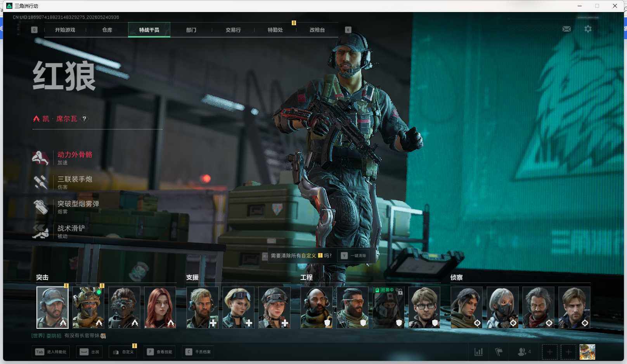Switch to the 改枪台 tab

pos(317,30)
